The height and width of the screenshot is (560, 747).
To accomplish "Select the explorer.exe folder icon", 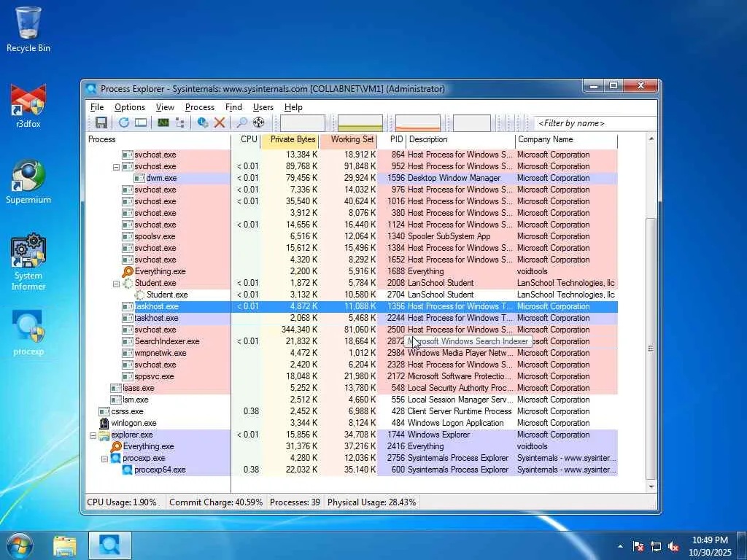I will [x=104, y=435].
